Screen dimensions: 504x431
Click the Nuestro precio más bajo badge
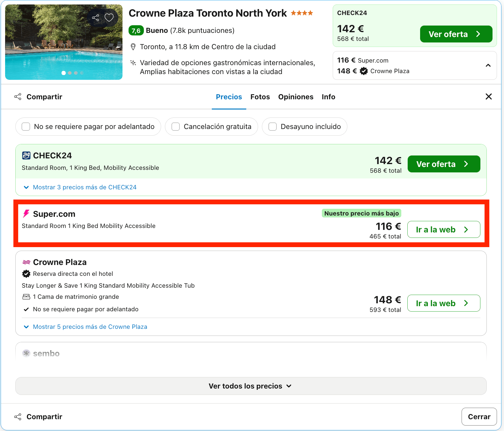361,213
